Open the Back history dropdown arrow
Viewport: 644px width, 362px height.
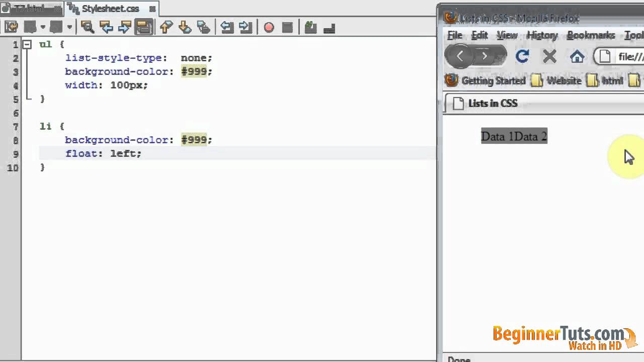tap(43, 27)
